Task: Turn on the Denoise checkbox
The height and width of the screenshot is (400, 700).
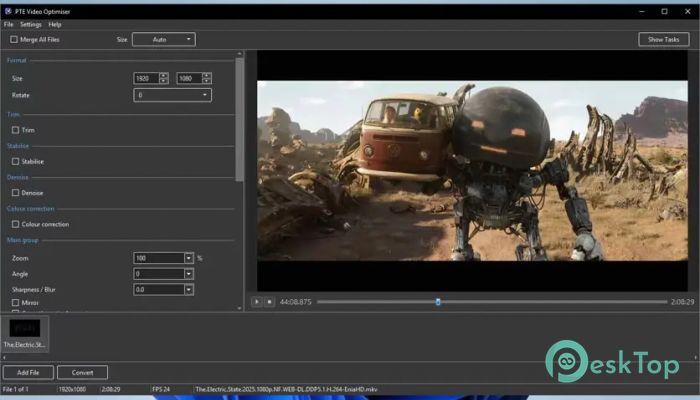Action: point(16,193)
